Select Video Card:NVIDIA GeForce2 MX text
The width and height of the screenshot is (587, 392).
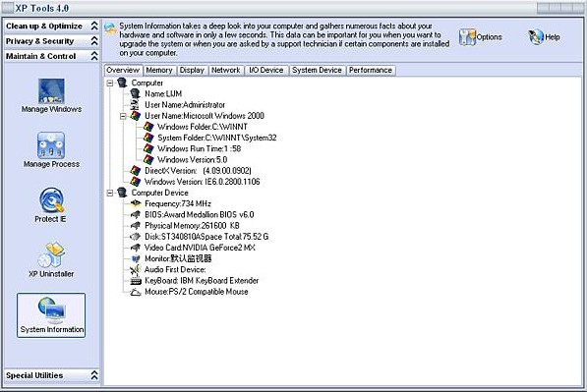coord(200,248)
